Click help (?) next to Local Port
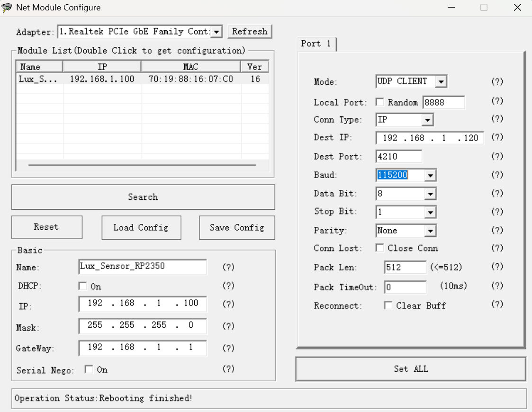 pyautogui.click(x=497, y=101)
